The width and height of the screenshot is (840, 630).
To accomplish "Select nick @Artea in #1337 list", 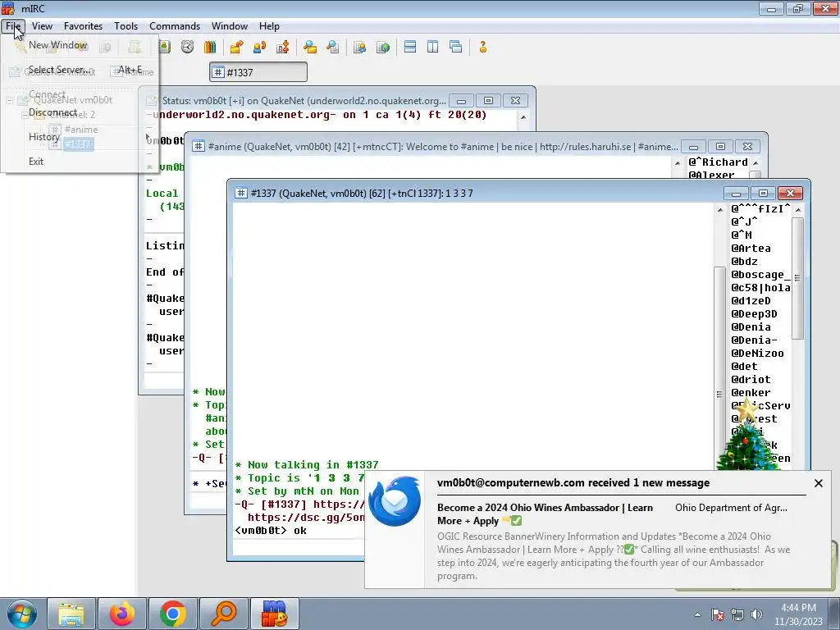I will click(x=751, y=248).
